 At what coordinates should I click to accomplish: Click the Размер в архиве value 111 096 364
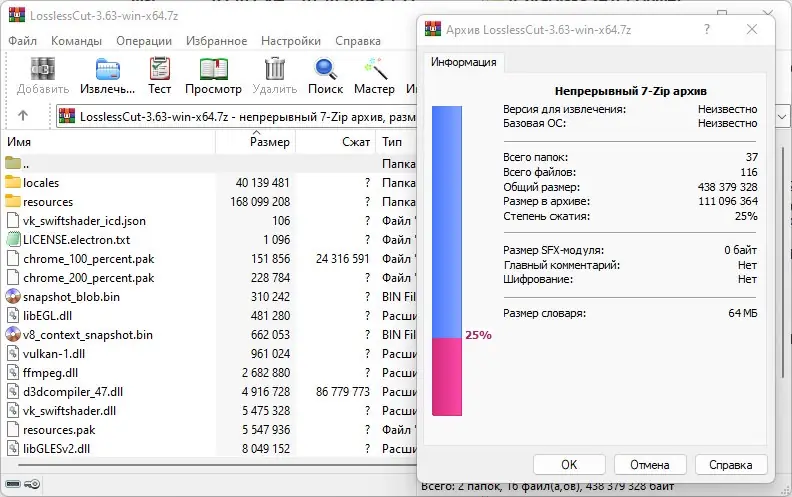pyautogui.click(x=728, y=201)
